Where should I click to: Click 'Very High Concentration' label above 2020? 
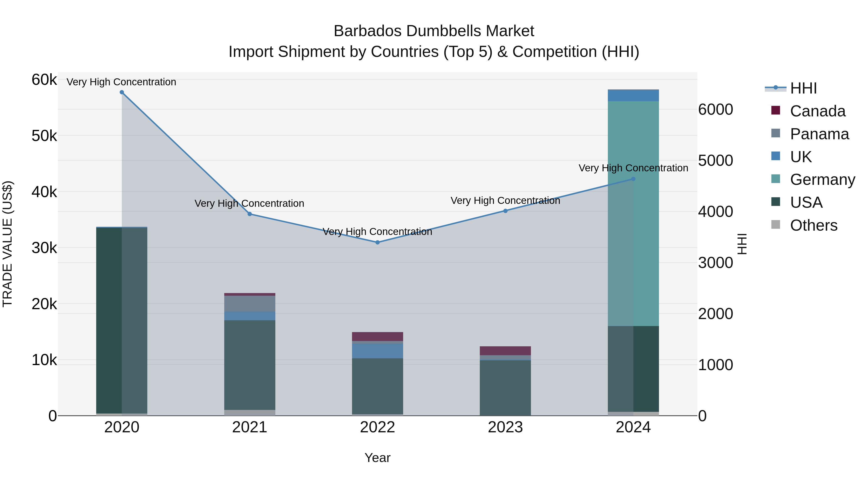click(x=121, y=82)
